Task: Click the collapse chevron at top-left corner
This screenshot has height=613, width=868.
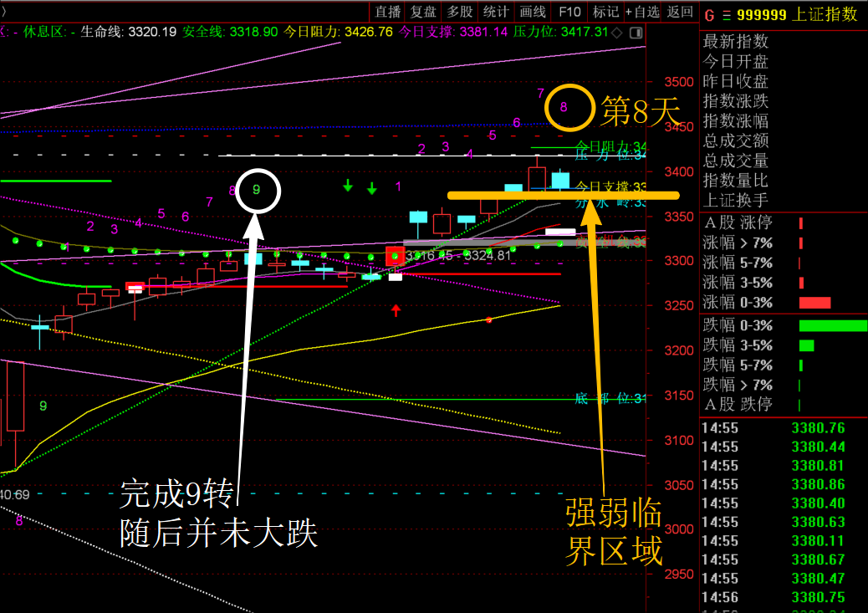Action: [x=3, y=12]
